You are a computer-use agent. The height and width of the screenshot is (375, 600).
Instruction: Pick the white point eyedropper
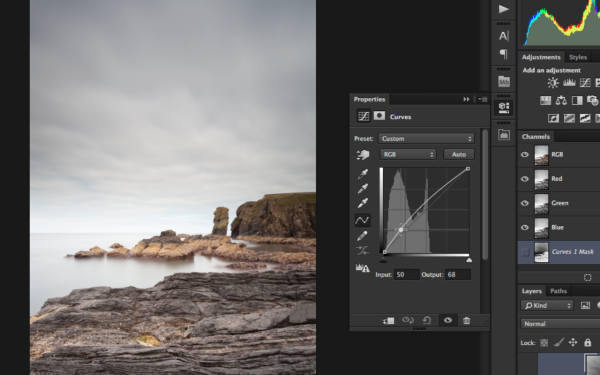363,203
